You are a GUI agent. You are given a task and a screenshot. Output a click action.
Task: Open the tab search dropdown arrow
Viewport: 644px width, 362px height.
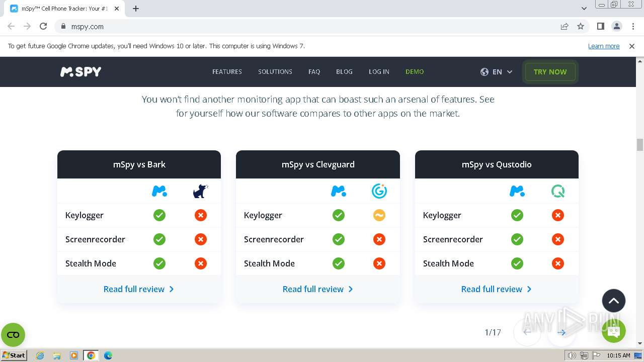tap(584, 9)
